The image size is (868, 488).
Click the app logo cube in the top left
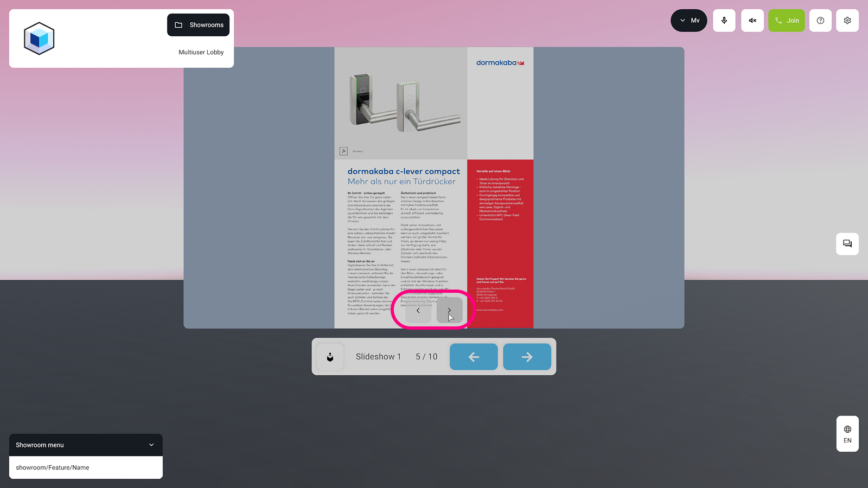click(x=39, y=38)
